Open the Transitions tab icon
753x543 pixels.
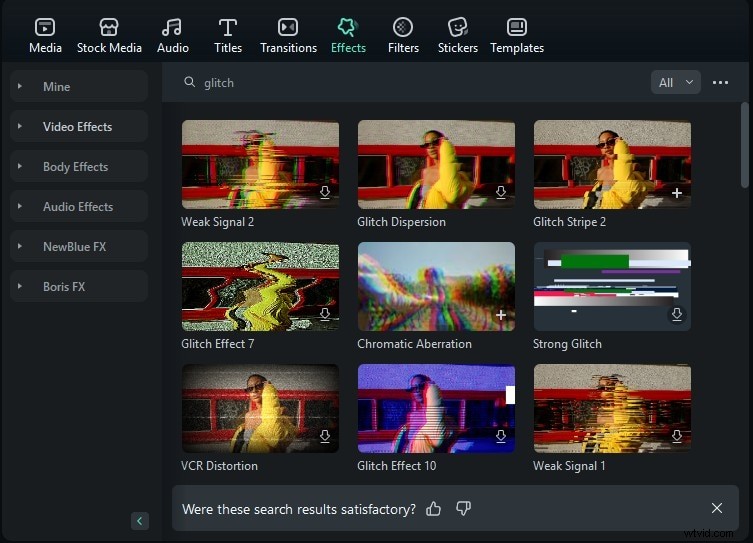coord(288,27)
